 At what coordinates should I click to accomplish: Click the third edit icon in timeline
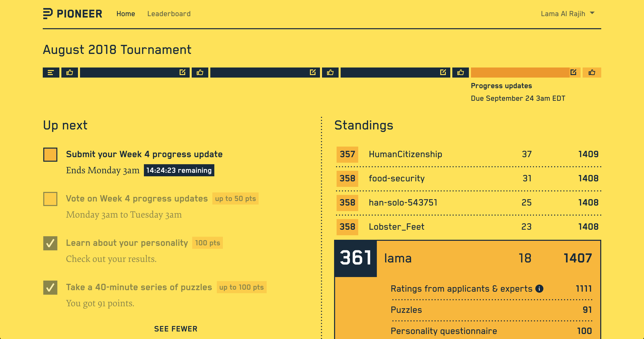click(443, 73)
